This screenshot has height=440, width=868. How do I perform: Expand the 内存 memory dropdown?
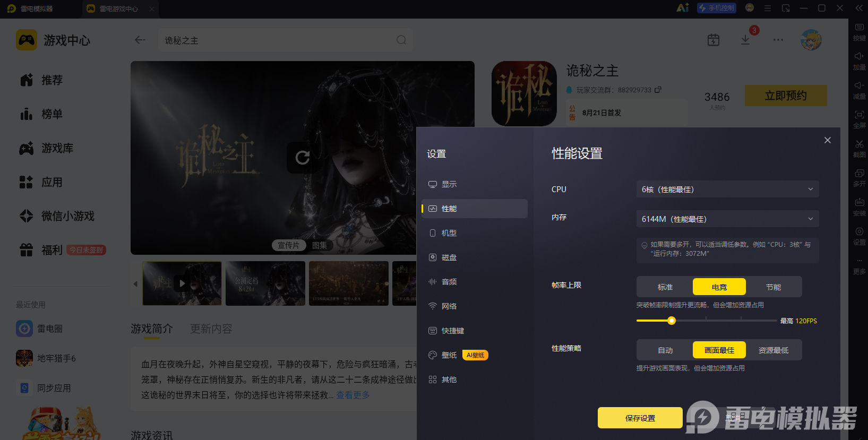click(x=727, y=219)
